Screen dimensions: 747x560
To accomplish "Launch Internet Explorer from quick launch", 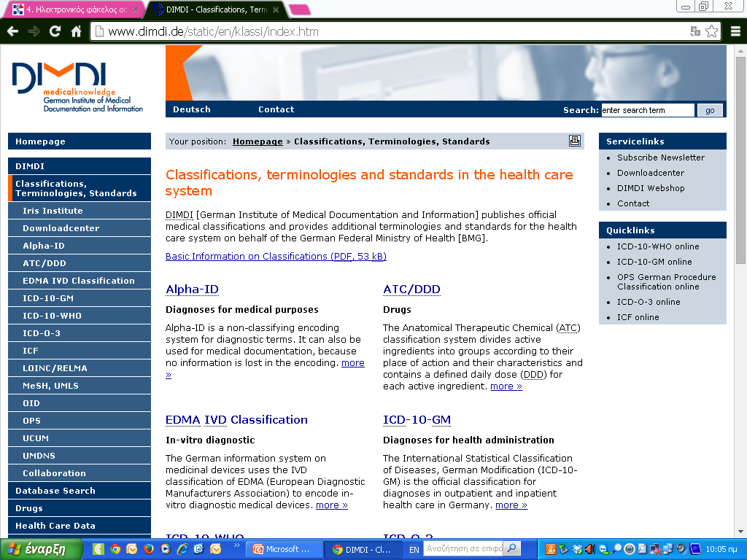I will pos(182,549).
